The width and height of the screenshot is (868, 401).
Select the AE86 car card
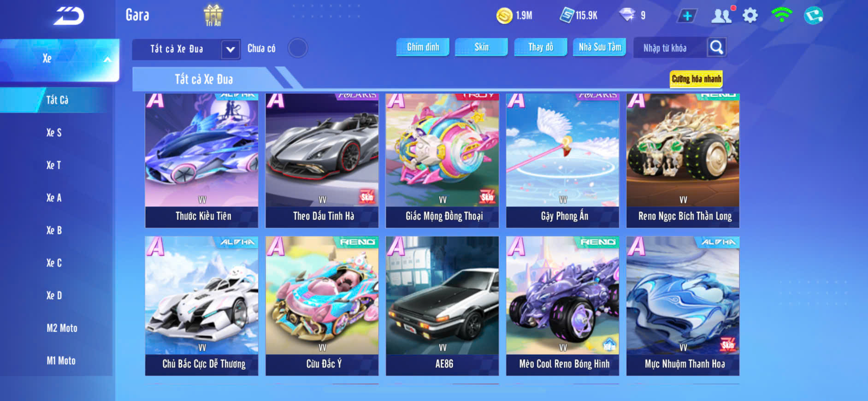pyautogui.click(x=443, y=306)
